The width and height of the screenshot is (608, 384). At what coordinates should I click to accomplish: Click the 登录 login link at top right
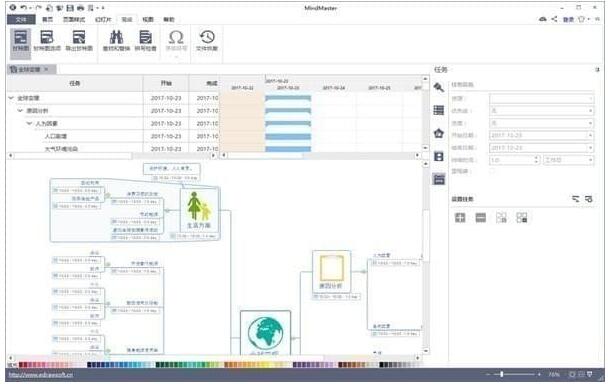568,19
